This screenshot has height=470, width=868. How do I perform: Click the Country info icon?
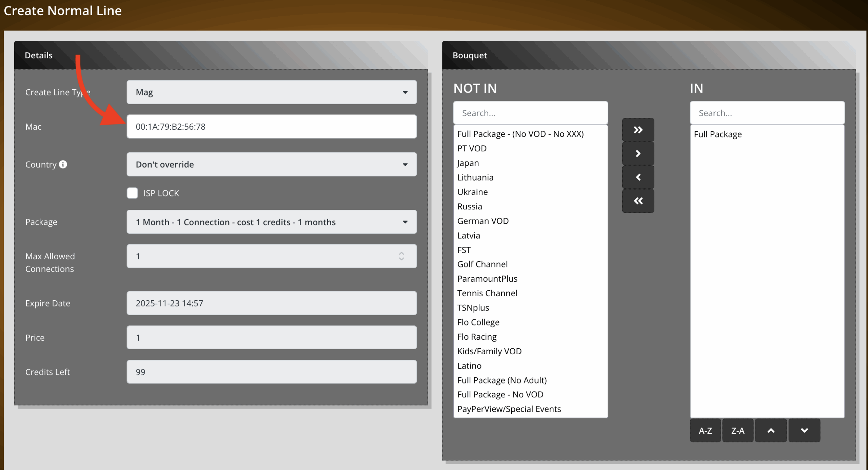pyautogui.click(x=63, y=164)
